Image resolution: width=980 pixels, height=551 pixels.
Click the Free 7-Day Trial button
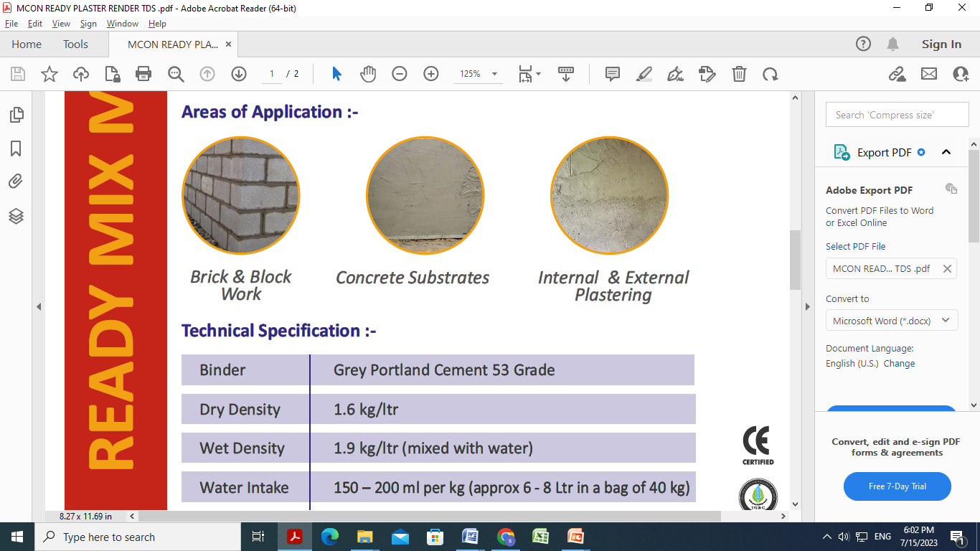[897, 486]
